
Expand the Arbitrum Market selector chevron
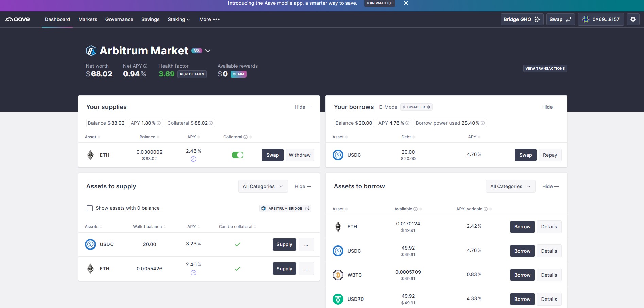(x=208, y=51)
